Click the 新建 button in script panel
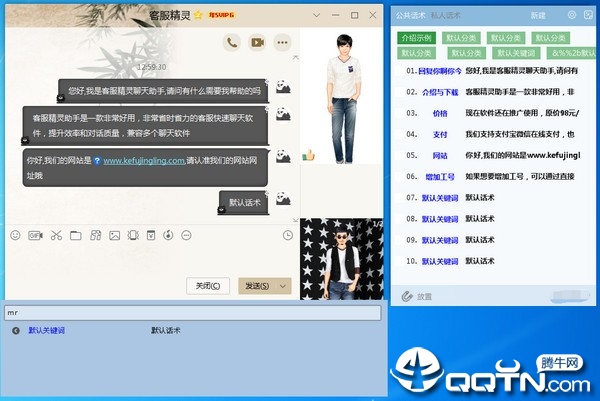 tap(538, 15)
